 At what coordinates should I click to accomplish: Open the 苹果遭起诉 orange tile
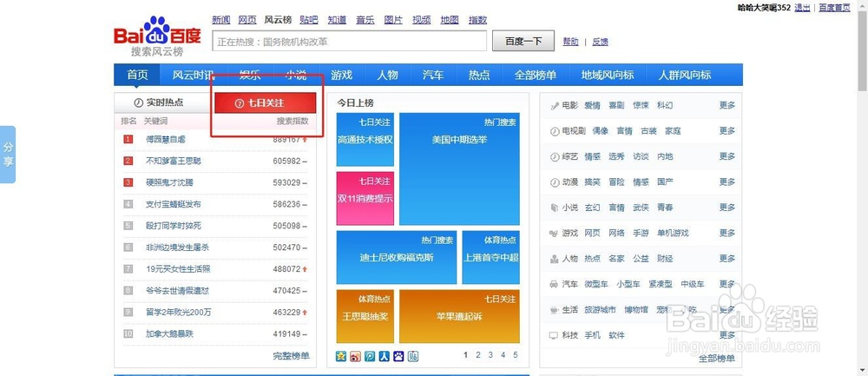click(459, 316)
